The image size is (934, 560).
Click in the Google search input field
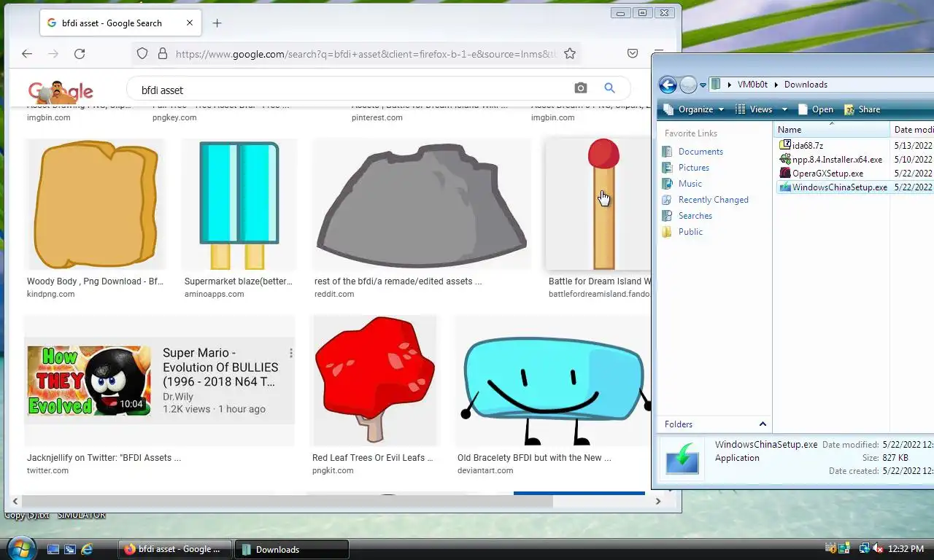[354, 90]
